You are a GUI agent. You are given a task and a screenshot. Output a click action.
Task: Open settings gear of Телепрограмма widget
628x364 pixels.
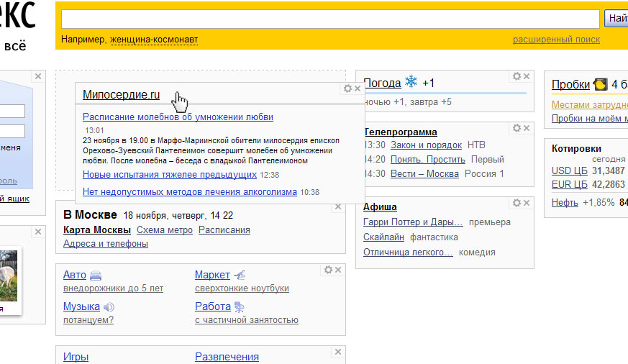tap(516, 128)
